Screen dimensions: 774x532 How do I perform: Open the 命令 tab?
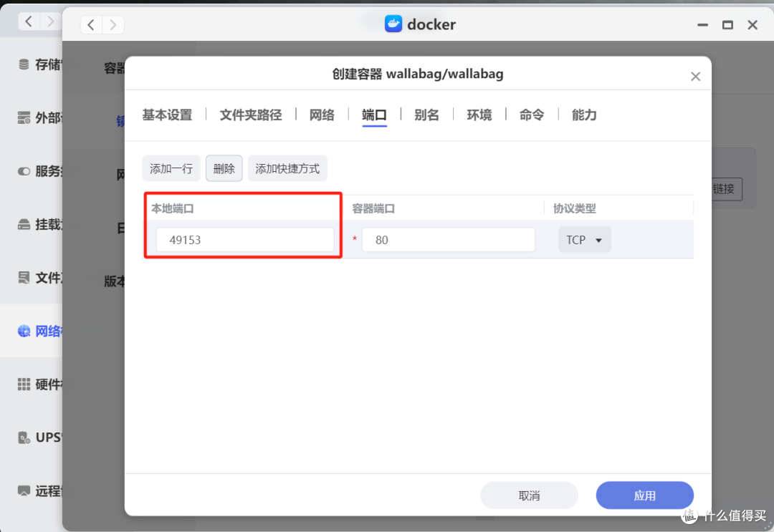click(532, 115)
